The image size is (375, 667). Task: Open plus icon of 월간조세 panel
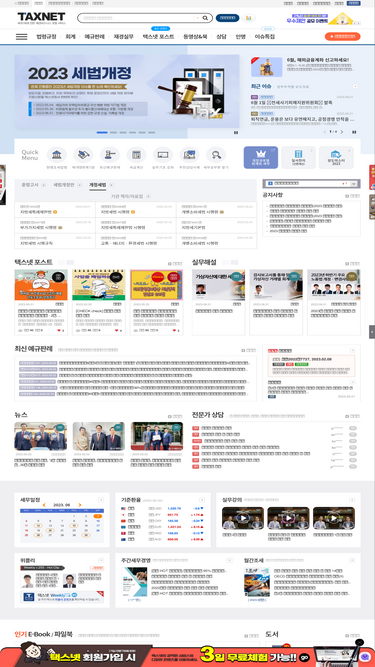tap(353, 560)
